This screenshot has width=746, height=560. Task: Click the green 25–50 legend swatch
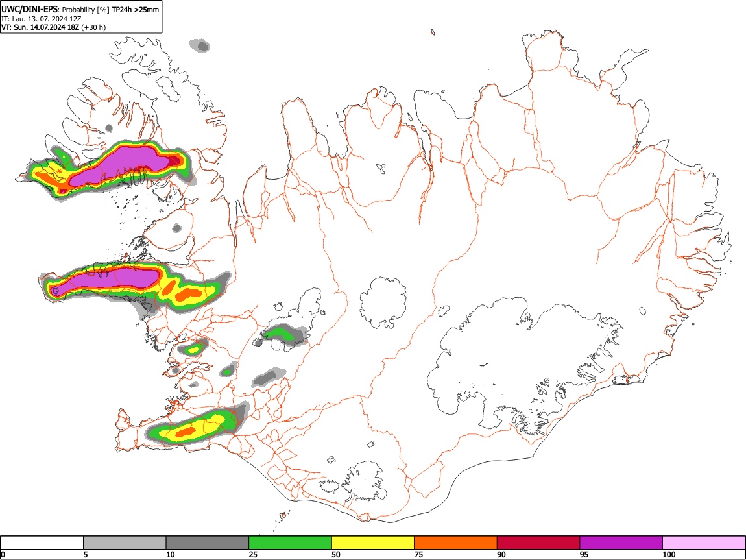click(x=290, y=543)
